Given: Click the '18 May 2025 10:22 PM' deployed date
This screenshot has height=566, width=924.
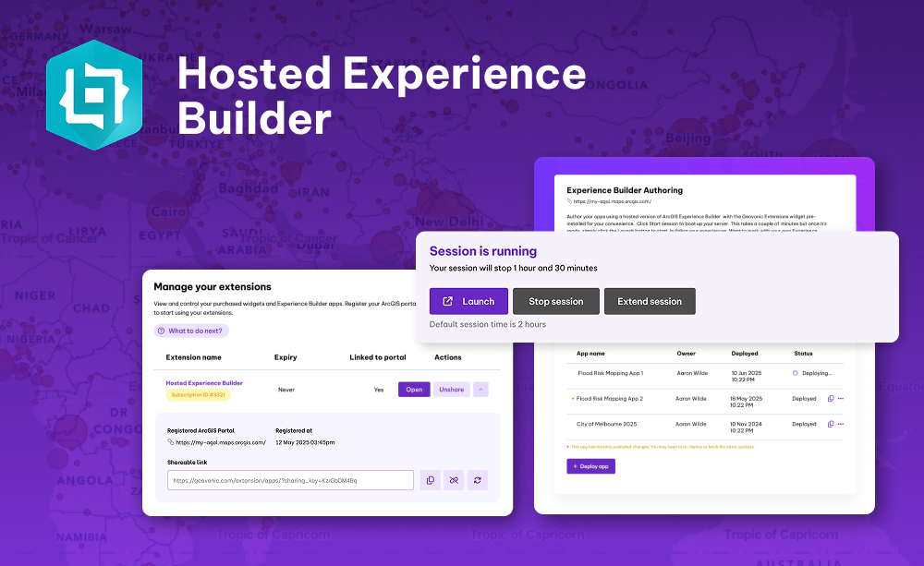Looking at the screenshot, I should pos(746,402).
